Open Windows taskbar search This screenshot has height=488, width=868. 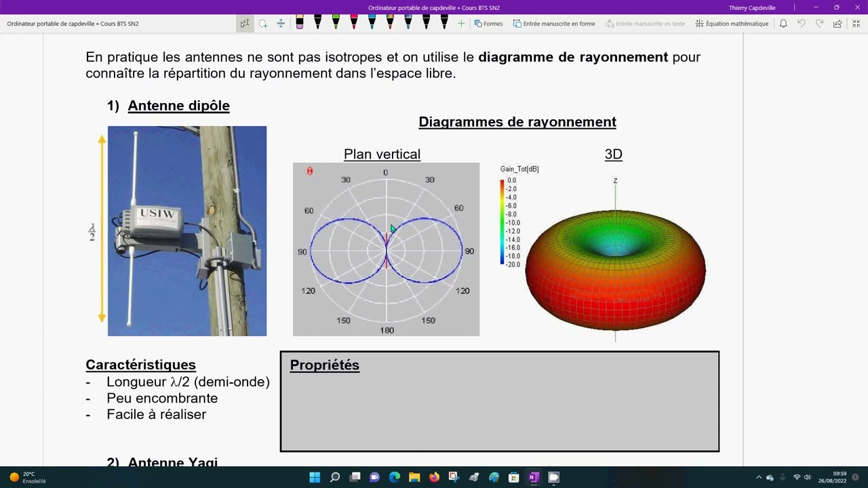click(x=335, y=477)
